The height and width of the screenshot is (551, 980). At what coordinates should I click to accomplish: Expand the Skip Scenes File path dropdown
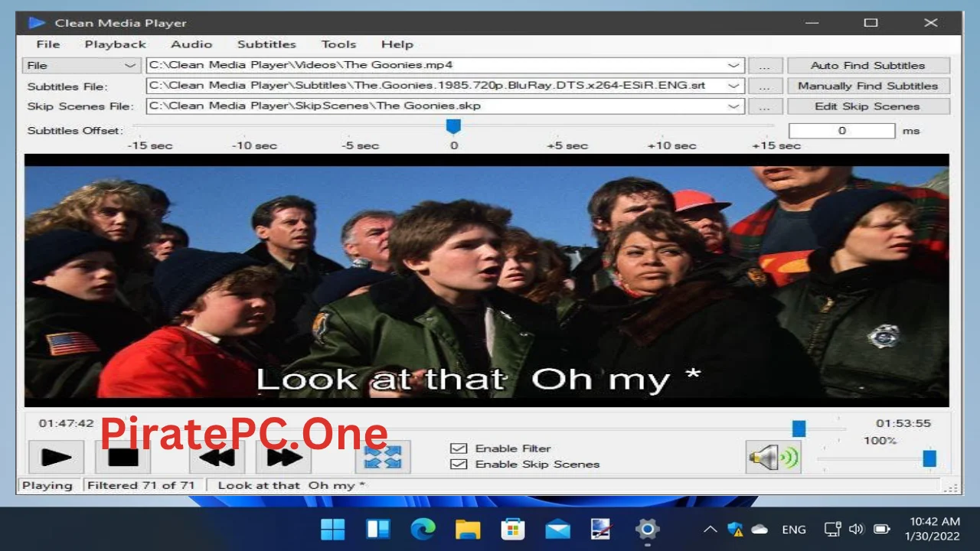tap(733, 106)
